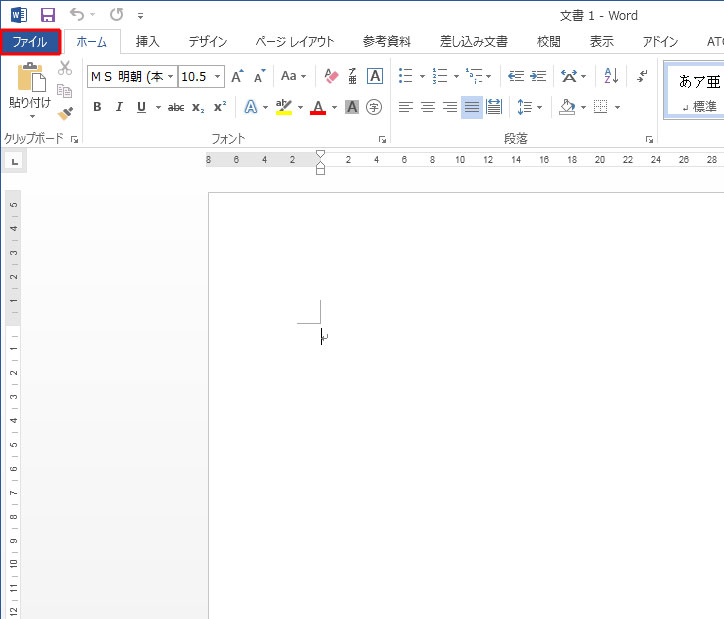Click Center alignment icon
Image resolution: width=724 pixels, height=619 pixels.
tap(428, 107)
